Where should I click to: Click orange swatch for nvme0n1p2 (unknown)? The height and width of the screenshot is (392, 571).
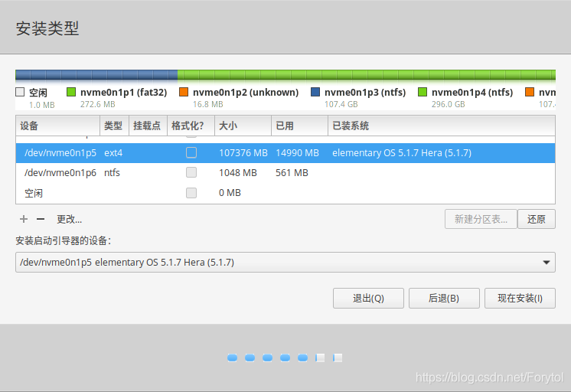click(x=184, y=92)
